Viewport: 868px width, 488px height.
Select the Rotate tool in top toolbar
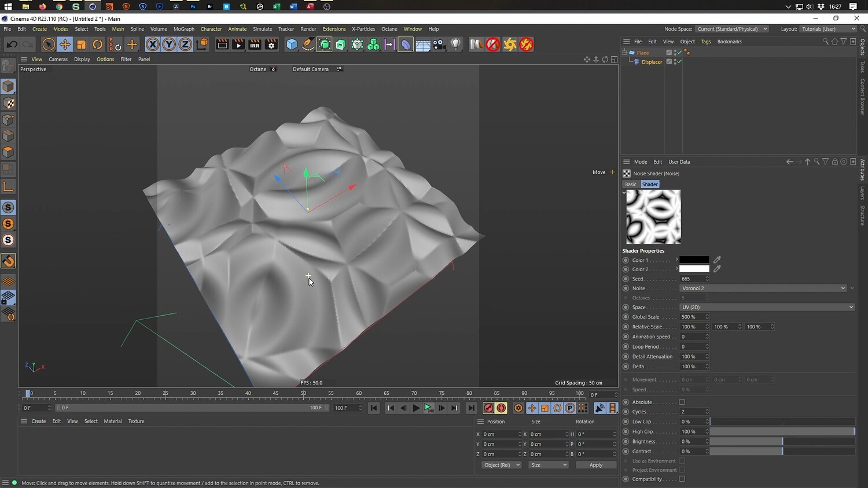(98, 45)
